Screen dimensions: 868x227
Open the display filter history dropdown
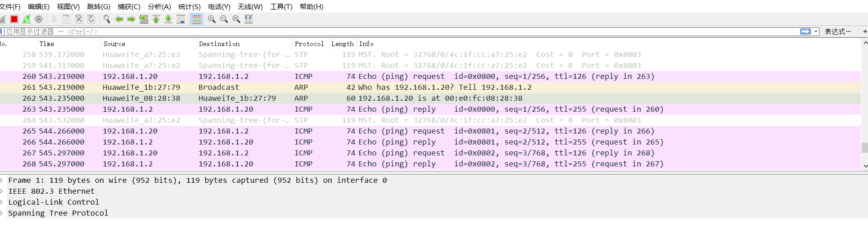tap(816, 31)
